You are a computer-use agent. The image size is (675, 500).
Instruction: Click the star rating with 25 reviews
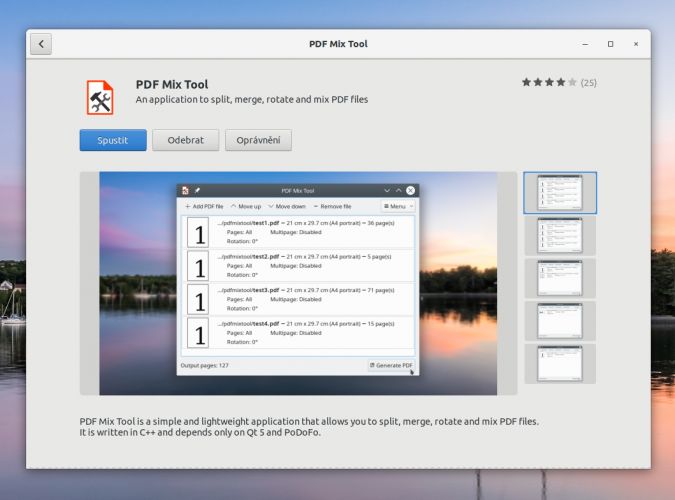click(559, 82)
